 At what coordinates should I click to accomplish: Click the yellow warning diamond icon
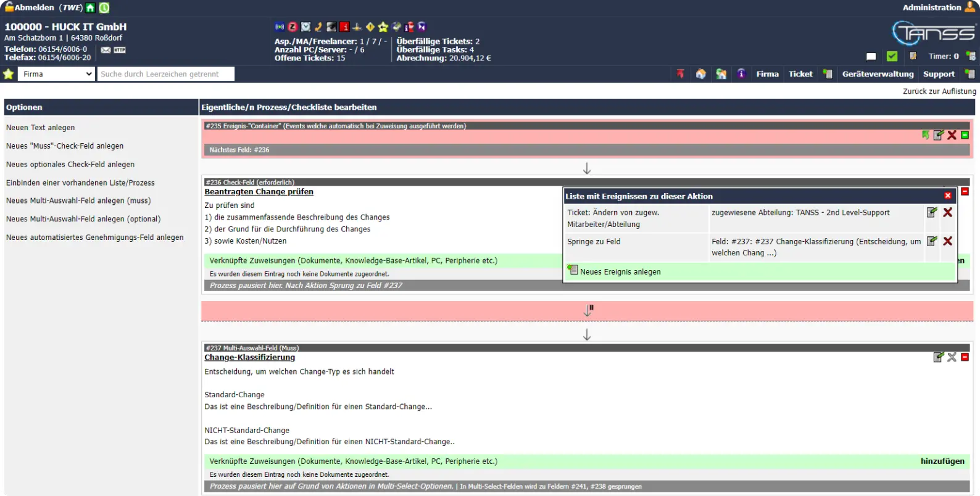tap(370, 27)
